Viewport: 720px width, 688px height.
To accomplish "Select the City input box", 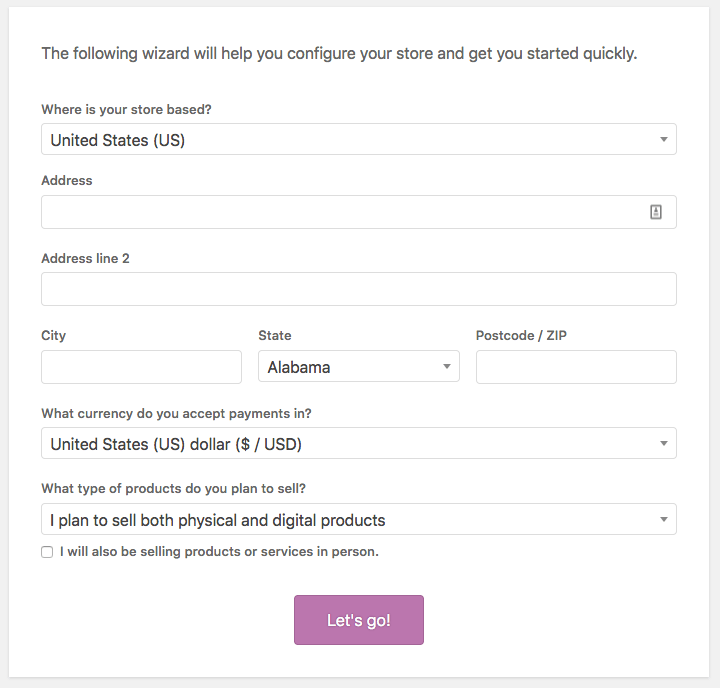I will pos(141,367).
